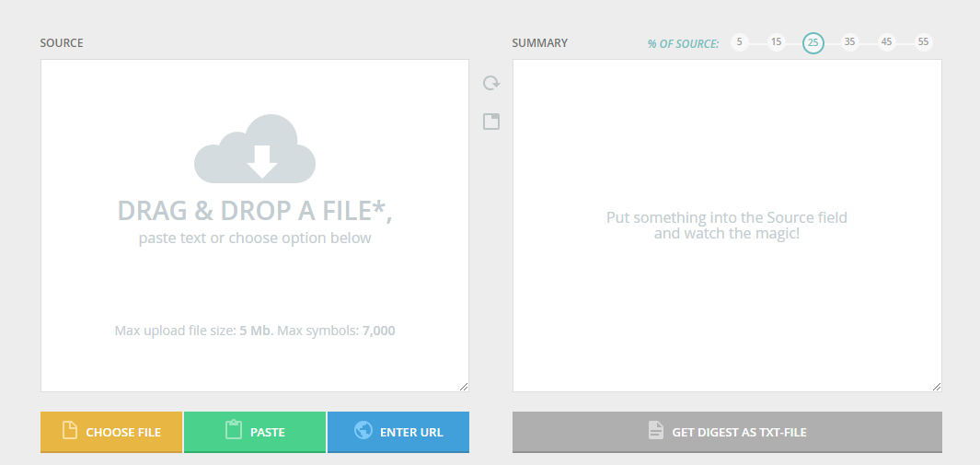Set summary length to 5 percent
This screenshot has height=465, width=980.
click(x=740, y=42)
